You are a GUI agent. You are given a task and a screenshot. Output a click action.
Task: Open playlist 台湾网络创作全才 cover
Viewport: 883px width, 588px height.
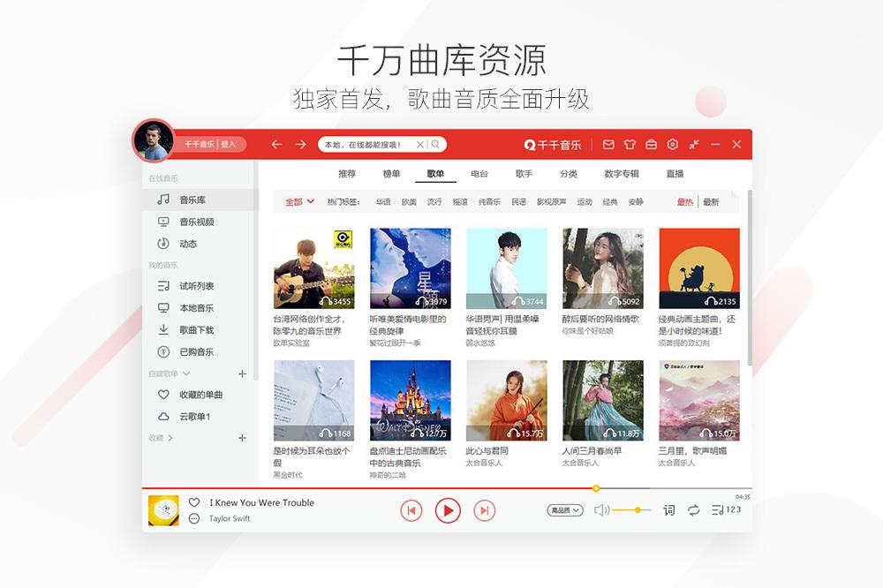coord(313,268)
